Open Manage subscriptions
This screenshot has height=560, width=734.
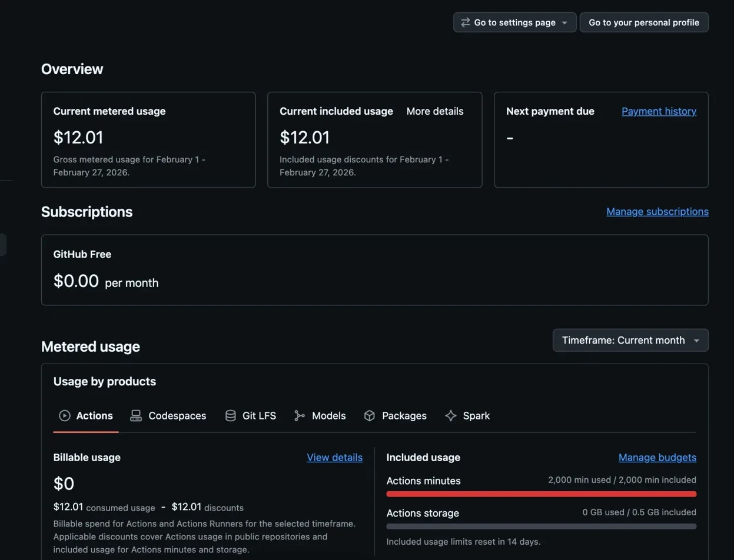[657, 211]
